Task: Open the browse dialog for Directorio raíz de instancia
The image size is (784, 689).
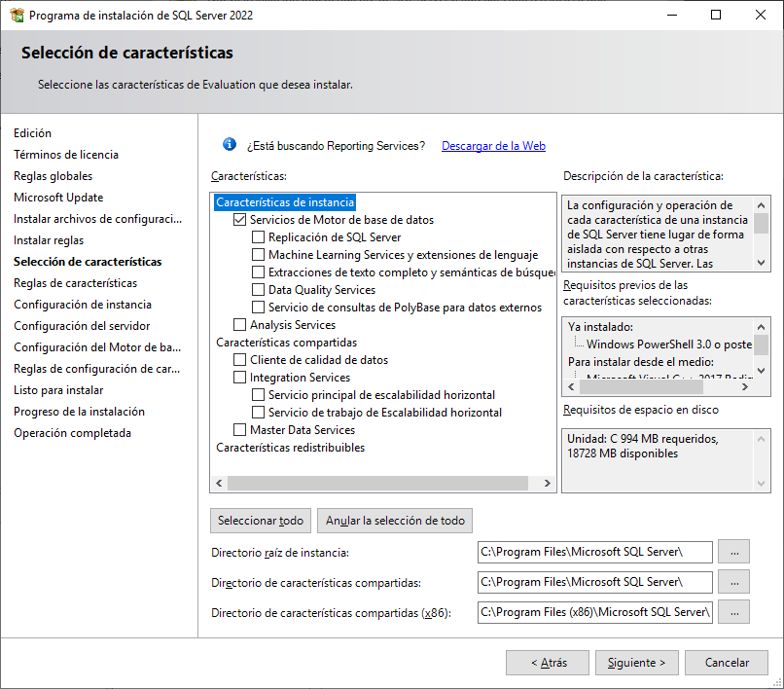Action: pos(733,552)
